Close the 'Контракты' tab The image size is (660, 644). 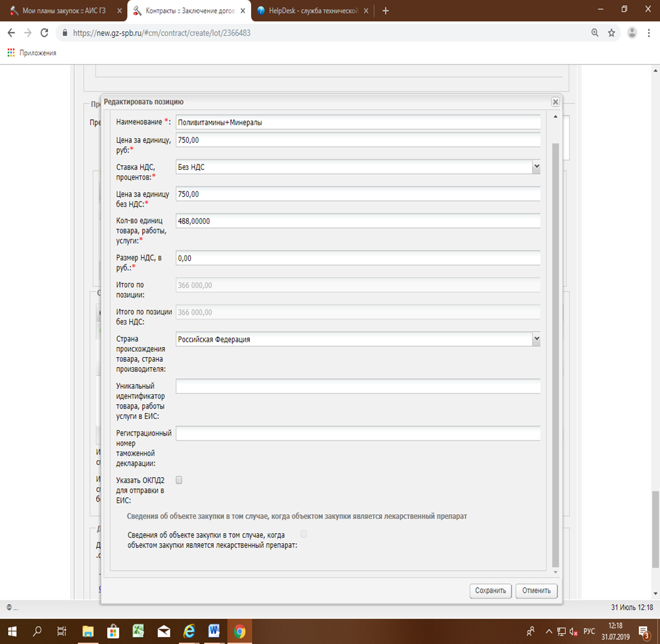(x=243, y=11)
